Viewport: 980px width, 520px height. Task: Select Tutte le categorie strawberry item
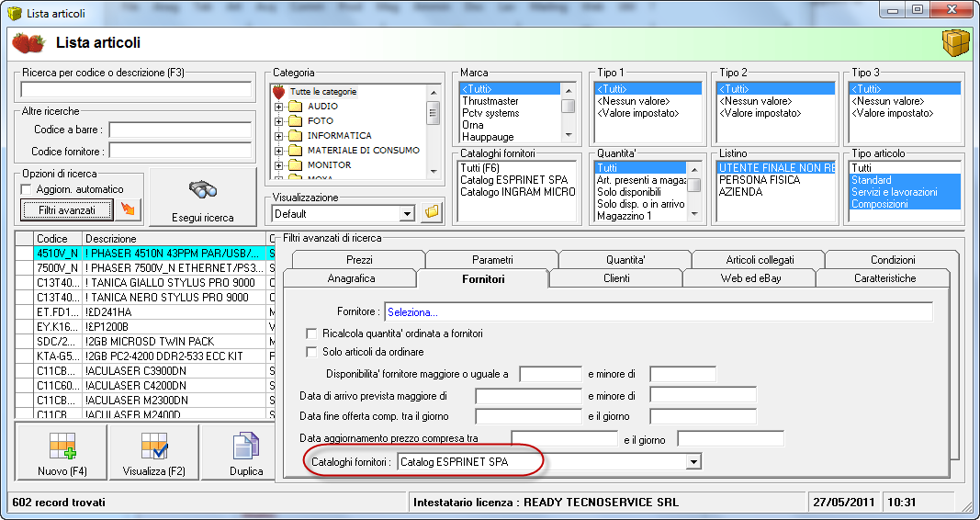pos(322,92)
